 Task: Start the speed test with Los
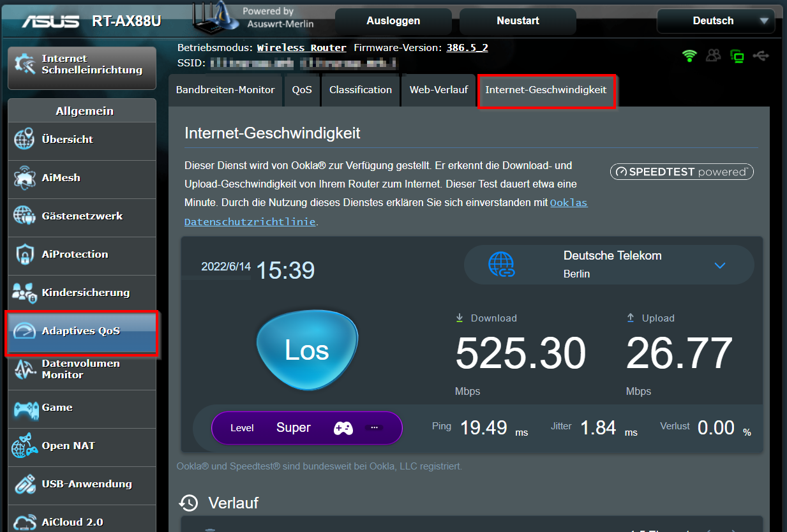click(x=307, y=350)
